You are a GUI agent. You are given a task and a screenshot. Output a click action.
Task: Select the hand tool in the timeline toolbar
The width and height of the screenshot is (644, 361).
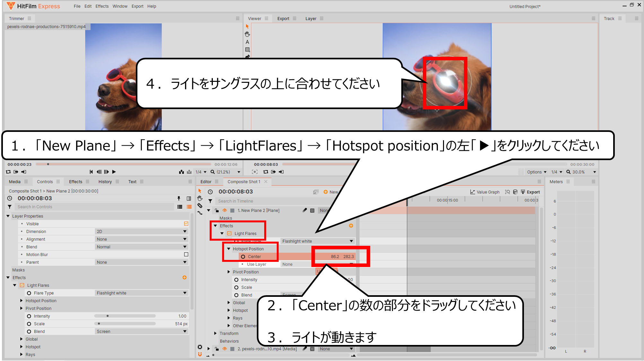point(200,198)
